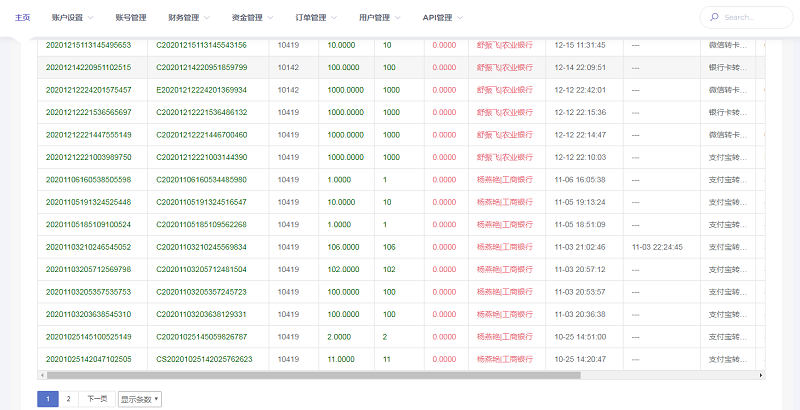Click the horizontal scrollbar's right arrow
The image size is (800, 410).
point(762,375)
